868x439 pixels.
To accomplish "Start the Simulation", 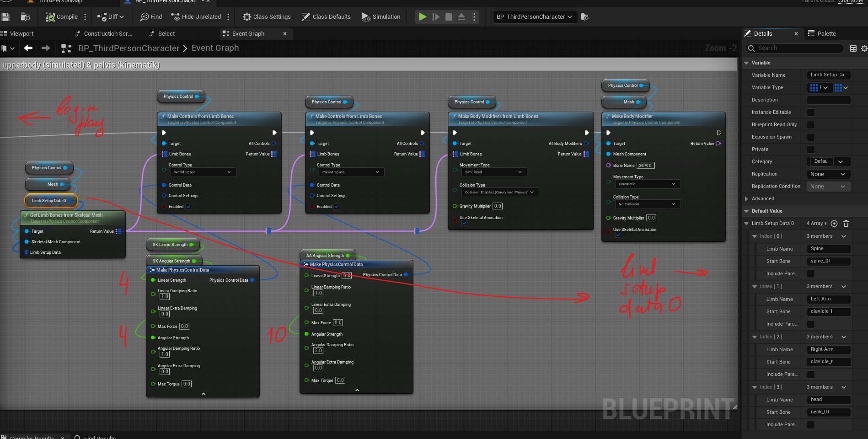I will (380, 17).
